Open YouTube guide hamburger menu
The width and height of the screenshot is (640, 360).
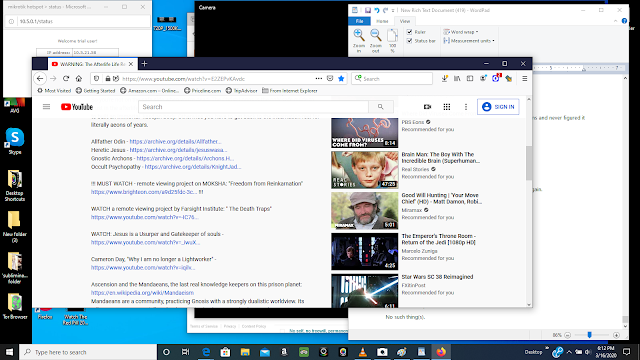tap(47, 107)
